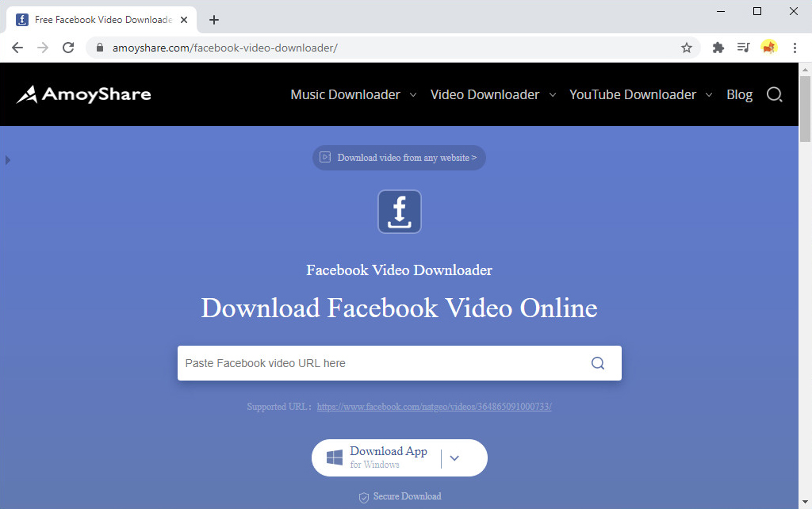
Task: Close the Free Facebook Video Downloader tab
Action: pyautogui.click(x=184, y=20)
